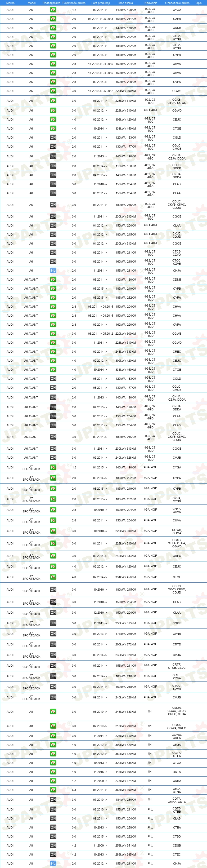Viewport: 207px width, 868px height.
Task: Click petrol icon in A8 CEJA, CTNA row
Action: 53,790
